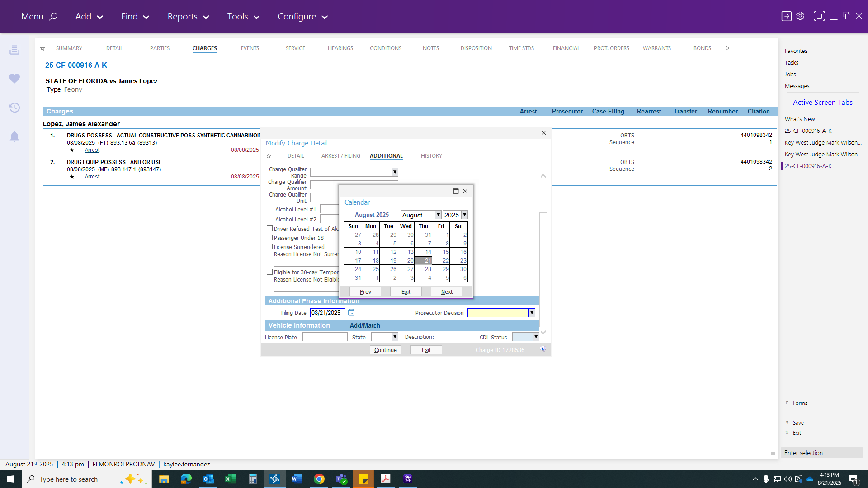Open the Filing Date calendar icon
This screenshot has height=488, width=868.
pos(351,313)
